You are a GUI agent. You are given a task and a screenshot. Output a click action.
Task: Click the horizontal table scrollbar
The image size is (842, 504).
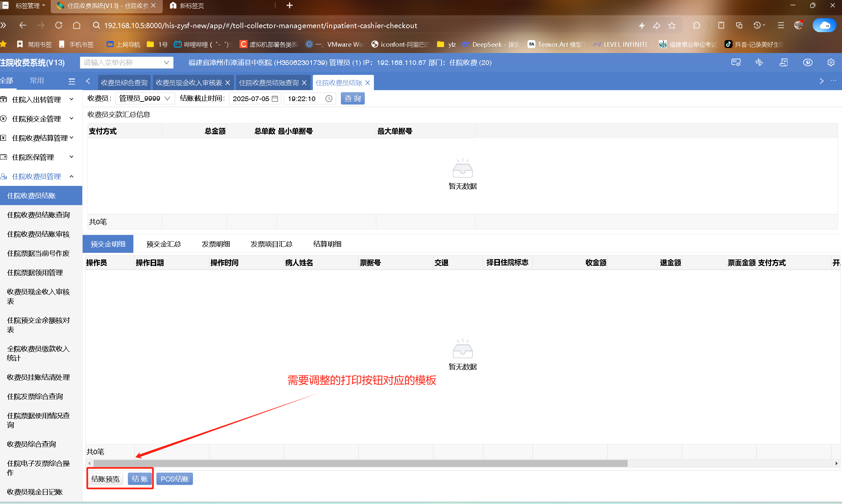point(360,463)
